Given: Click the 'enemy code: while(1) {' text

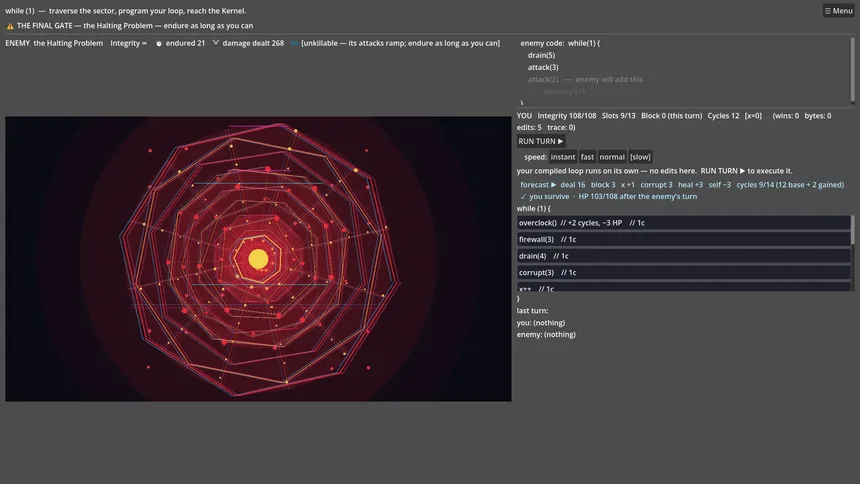Looking at the screenshot, I should point(560,43).
